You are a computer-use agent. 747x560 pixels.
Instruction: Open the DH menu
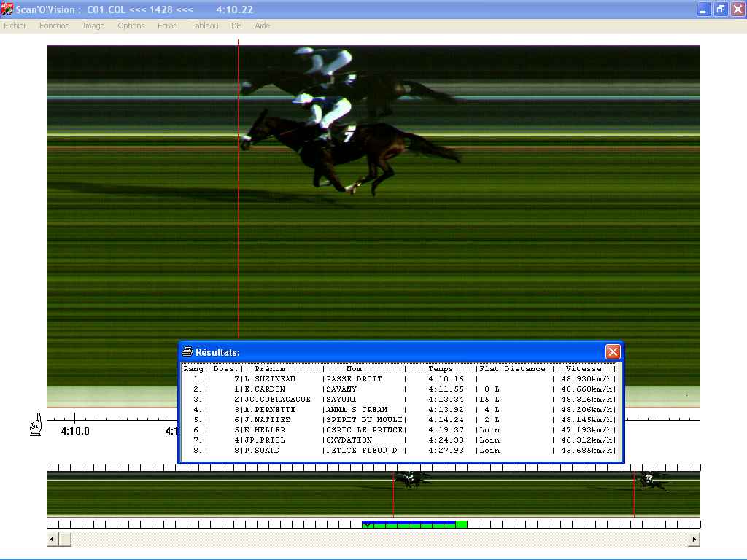coord(236,26)
